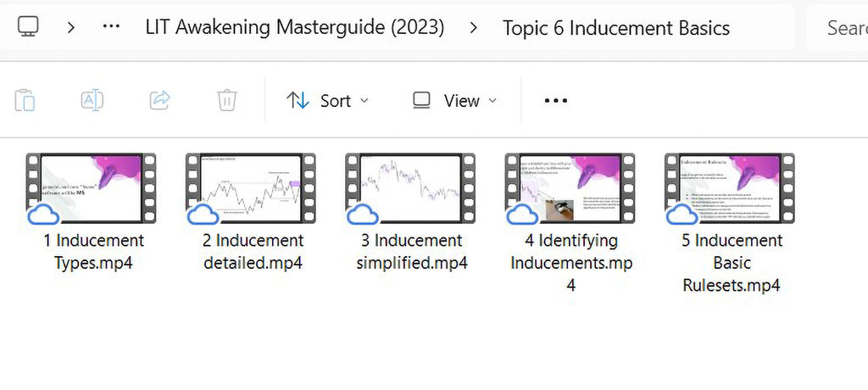Viewport: 868px width, 390px height.
Task: Open the View dropdown menu
Action: point(455,101)
